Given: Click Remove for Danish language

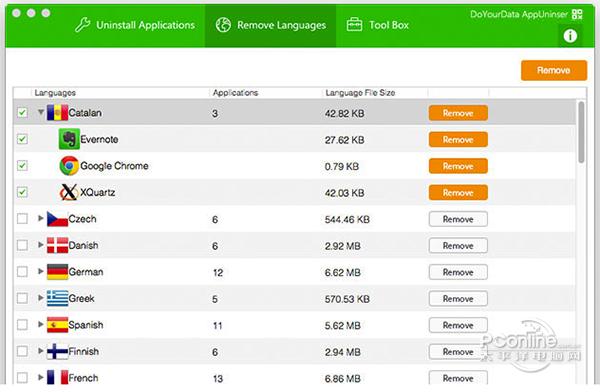Looking at the screenshot, I should click(x=458, y=246).
